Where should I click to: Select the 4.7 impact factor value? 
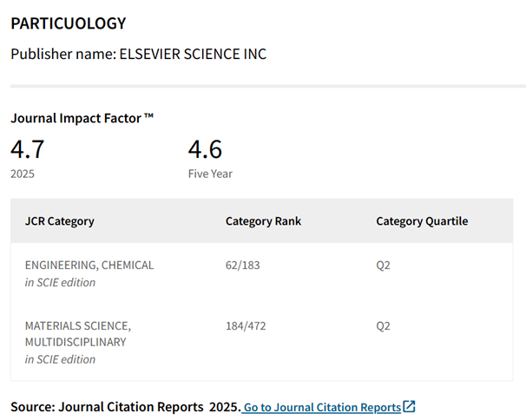pyautogui.click(x=28, y=149)
